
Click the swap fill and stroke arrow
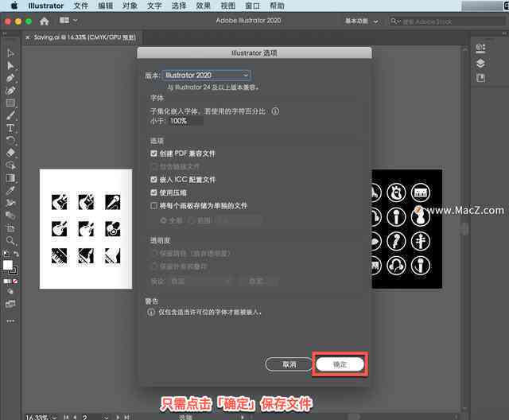coord(16,254)
